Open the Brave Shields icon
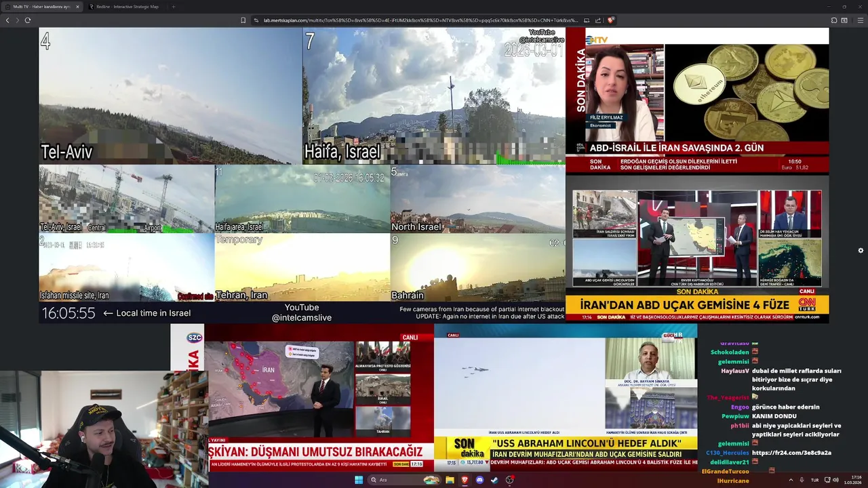Screen dimensions: 868x488 (611, 20)
